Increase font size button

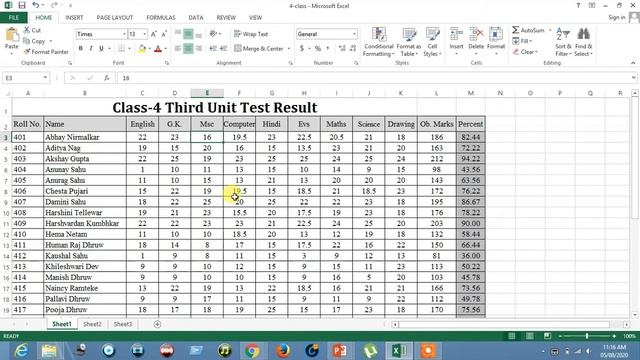154,34
